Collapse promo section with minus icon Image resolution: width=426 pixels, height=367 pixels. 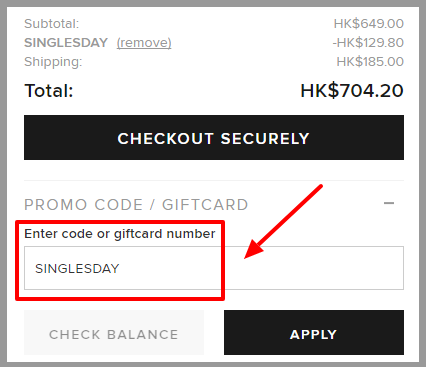[x=389, y=203]
